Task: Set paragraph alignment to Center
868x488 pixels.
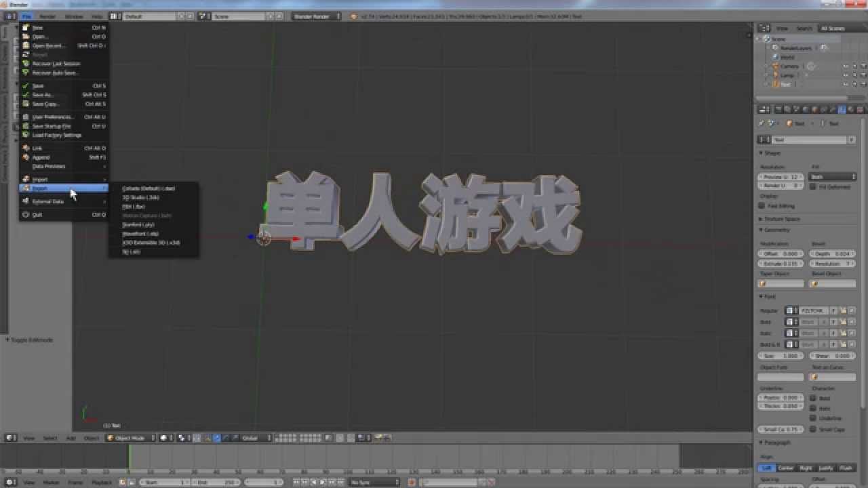Action: tap(786, 467)
